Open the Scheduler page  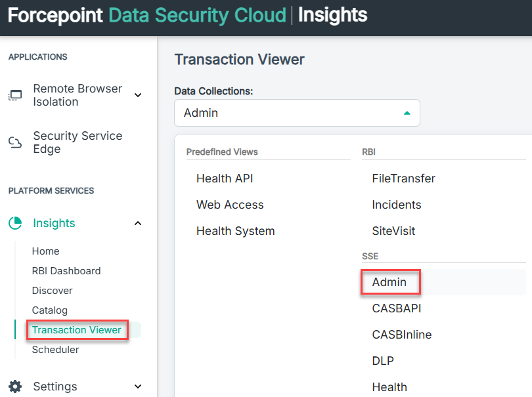[55, 350]
